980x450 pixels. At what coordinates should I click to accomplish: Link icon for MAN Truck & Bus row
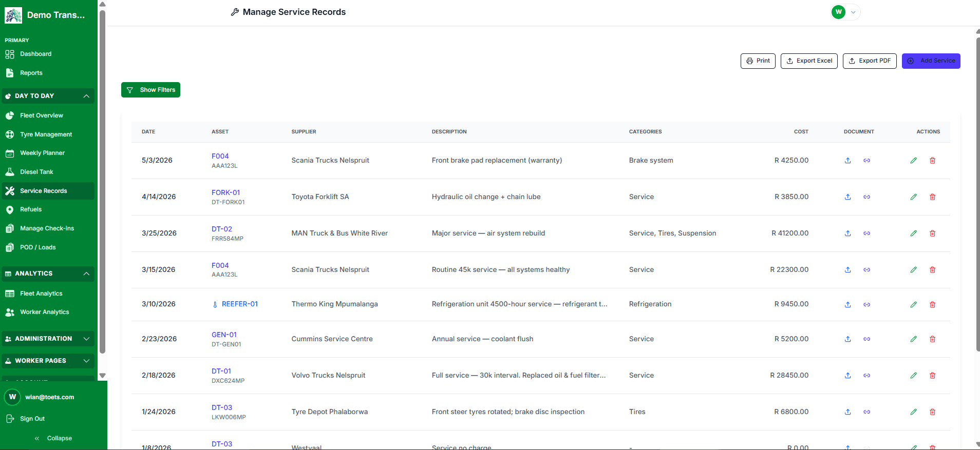[866, 233]
